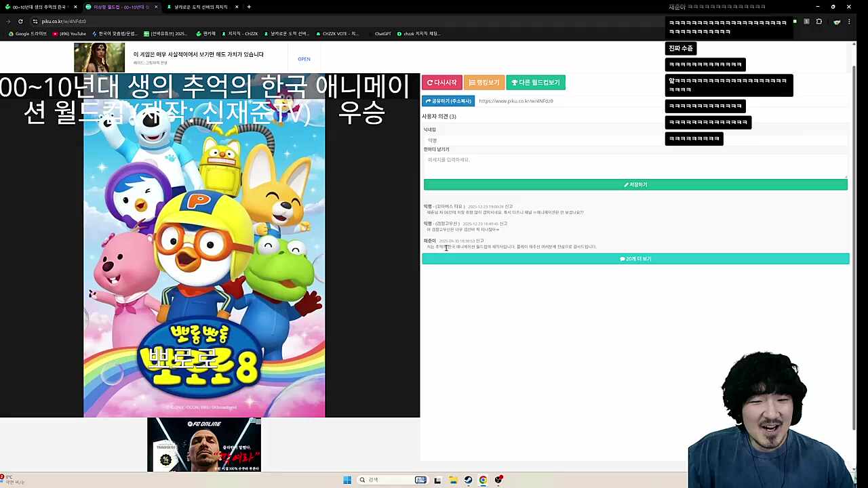
Task: Click the 사용자 의견 (3) heading
Action: [x=439, y=117]
